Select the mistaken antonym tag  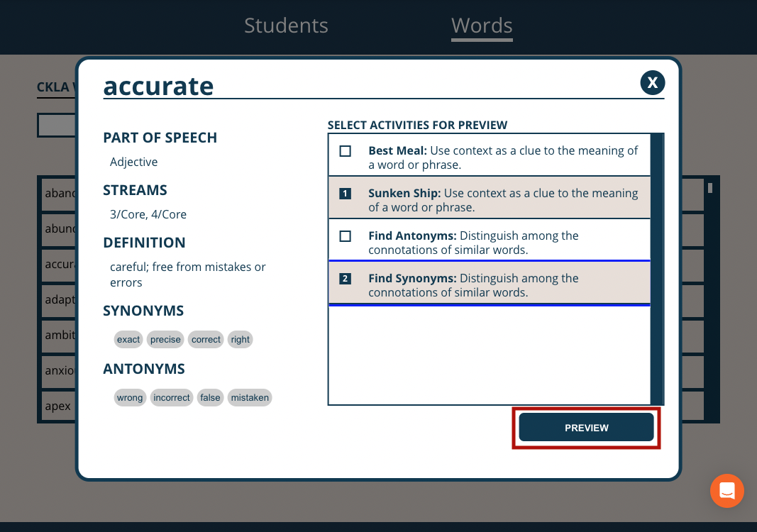(x=249, y=397)
